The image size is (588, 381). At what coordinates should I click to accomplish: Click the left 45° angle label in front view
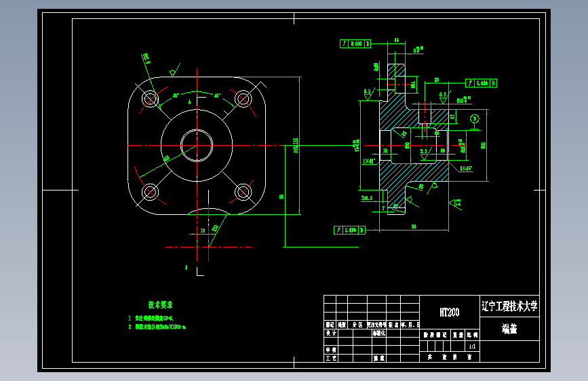coord(176,96)
